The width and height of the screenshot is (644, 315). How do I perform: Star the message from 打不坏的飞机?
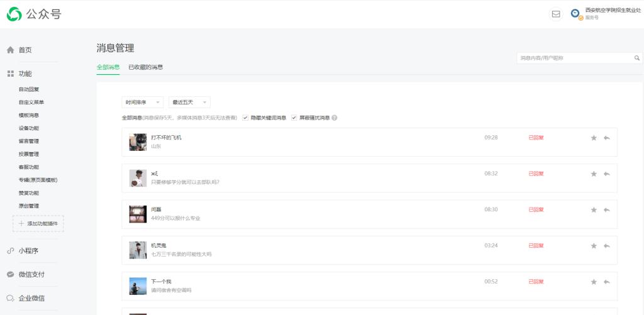pyautogui.click(x=593, y=138)
